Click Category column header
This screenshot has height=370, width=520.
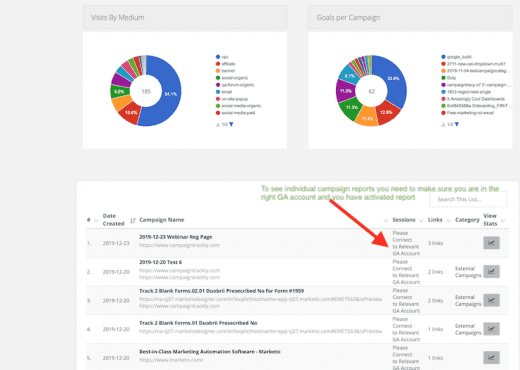click(x=467, y=220)
